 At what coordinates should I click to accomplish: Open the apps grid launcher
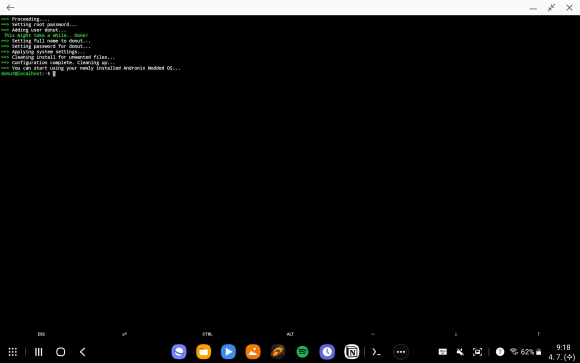13,352
